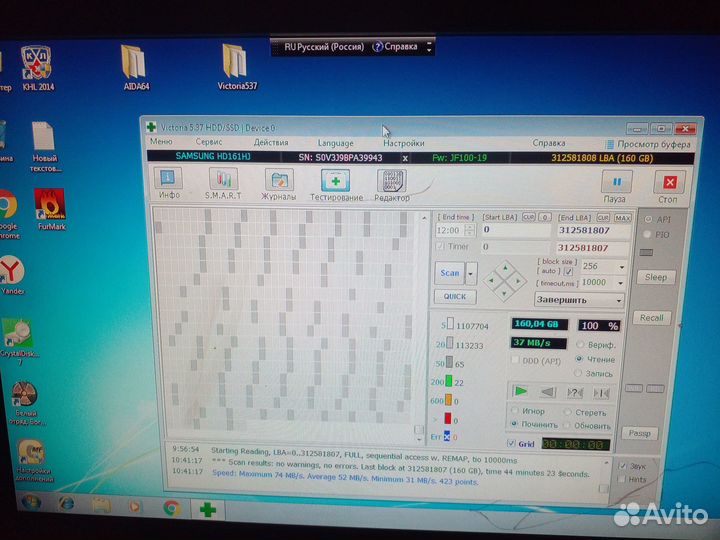Open the Завершить end-action dropdown
This screenshot has height=540, width=720.
tap(579, 300)
